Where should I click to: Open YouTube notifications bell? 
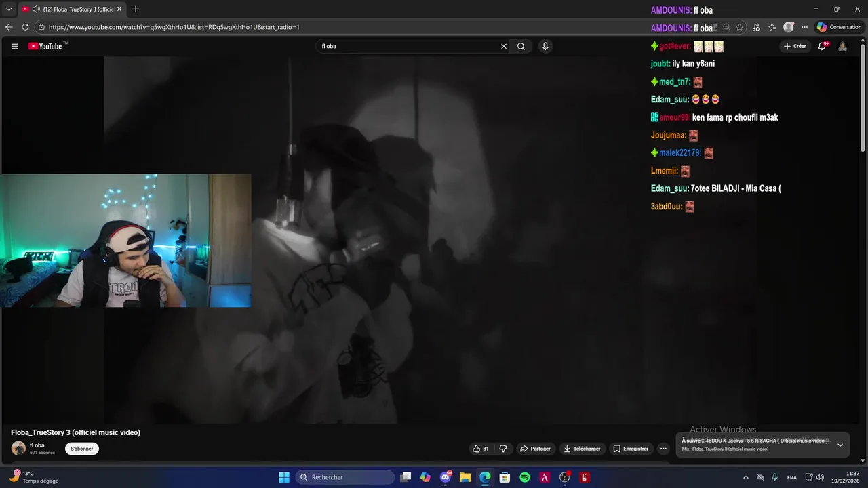pyautogui.click(x=822, y=46)
